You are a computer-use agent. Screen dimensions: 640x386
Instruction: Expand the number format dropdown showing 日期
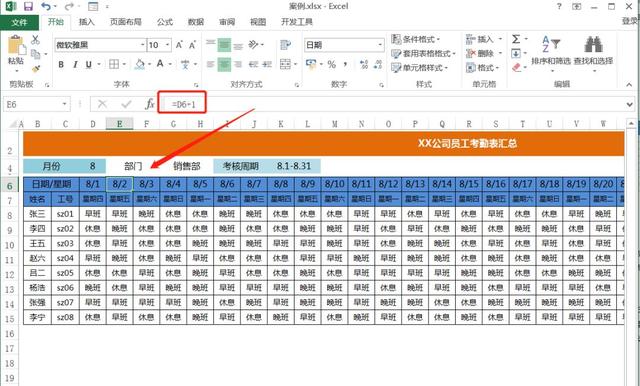[380, 45]
